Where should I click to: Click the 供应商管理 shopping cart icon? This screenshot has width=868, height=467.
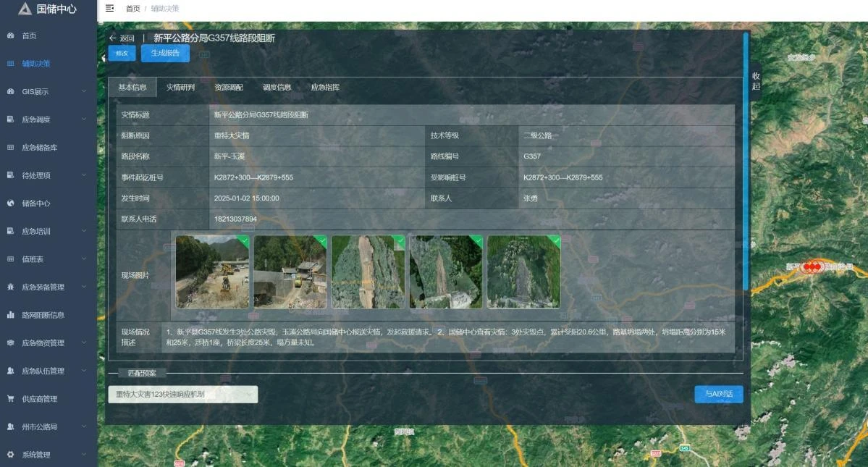click(11, 399)
